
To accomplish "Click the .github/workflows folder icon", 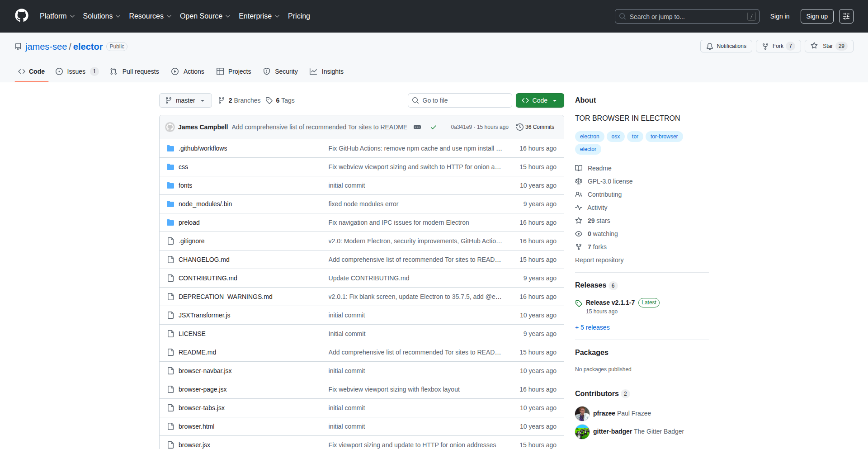I will click(170, 148).
